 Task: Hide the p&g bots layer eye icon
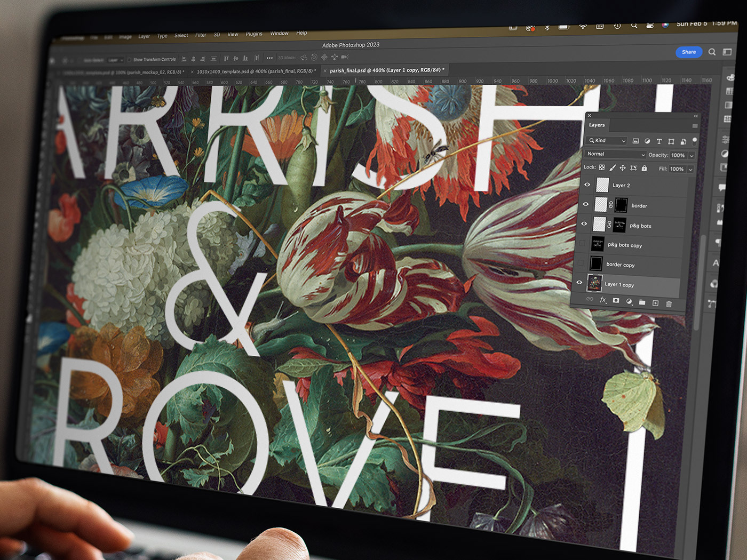(x=584, y=224)
